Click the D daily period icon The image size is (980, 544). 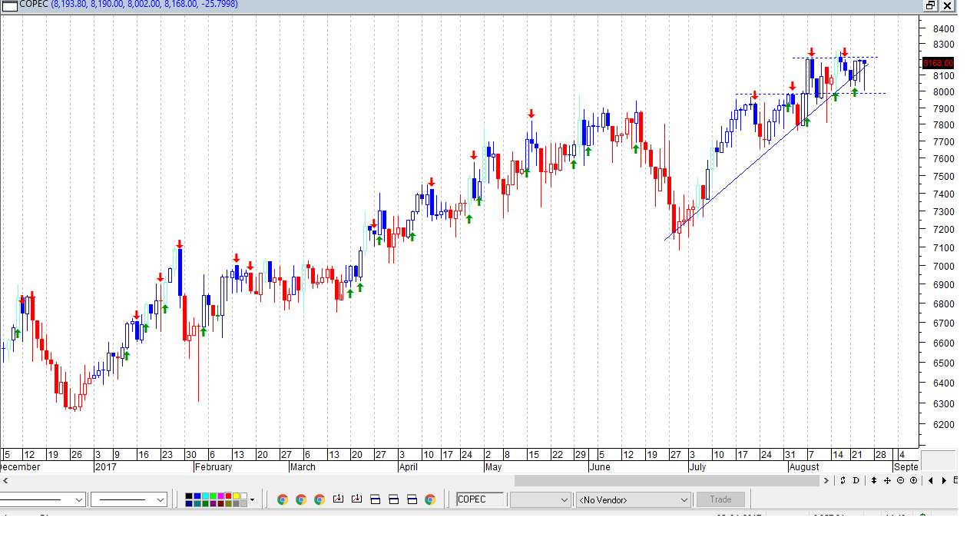click(856, 481)
